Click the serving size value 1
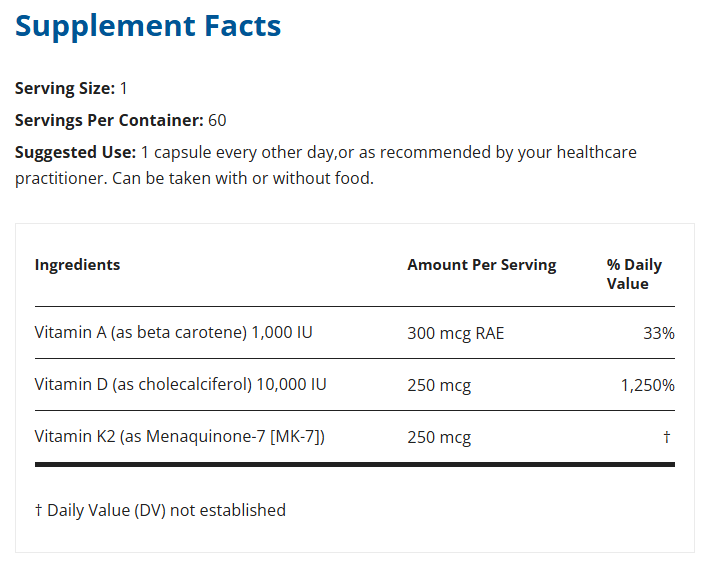This screenshot has height=570, width=710. (124, 88)
